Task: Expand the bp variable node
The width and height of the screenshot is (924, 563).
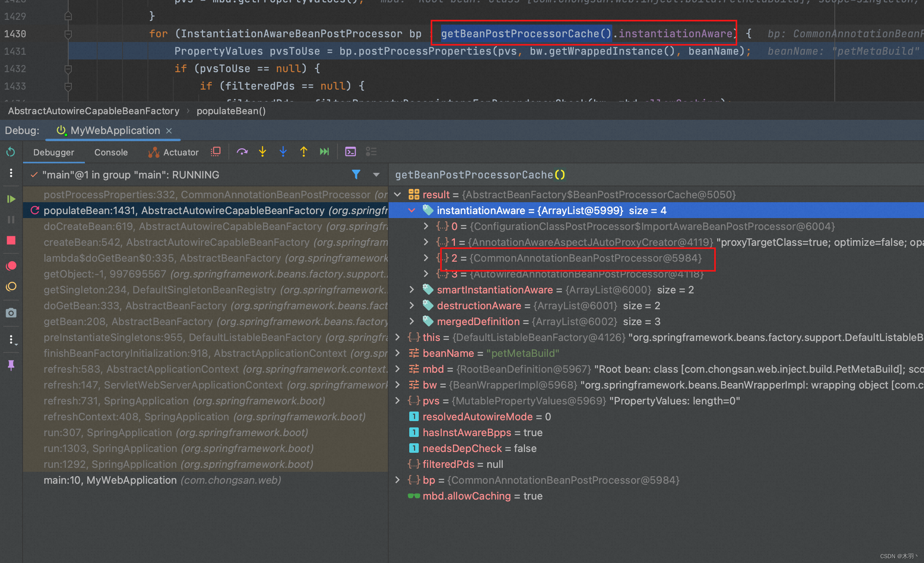Action: [x=398, y=480]
